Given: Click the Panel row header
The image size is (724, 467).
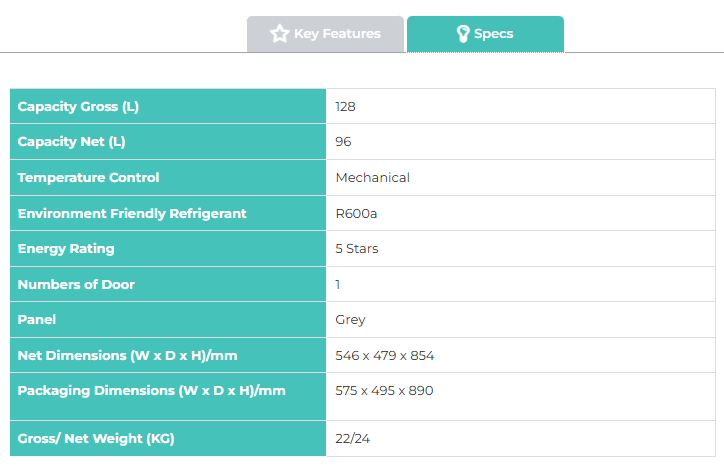Looking at the screenshot, I should (x=168, y=320).
